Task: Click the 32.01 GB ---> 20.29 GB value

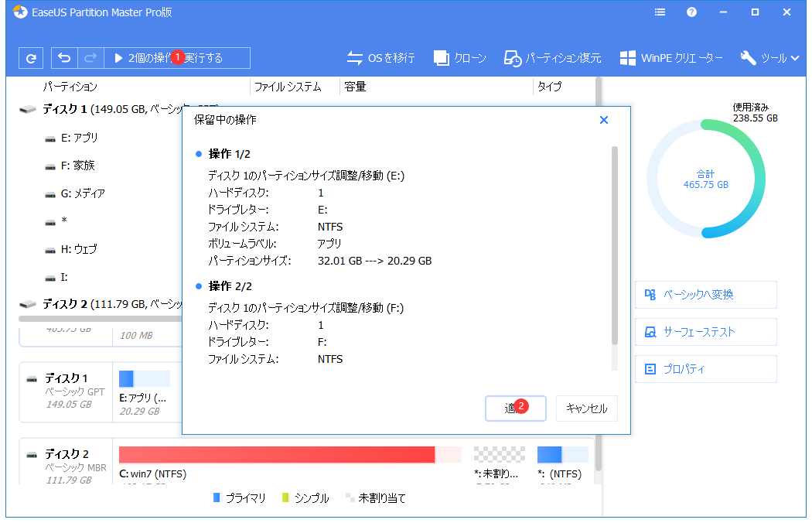Action: pos(374,261)
